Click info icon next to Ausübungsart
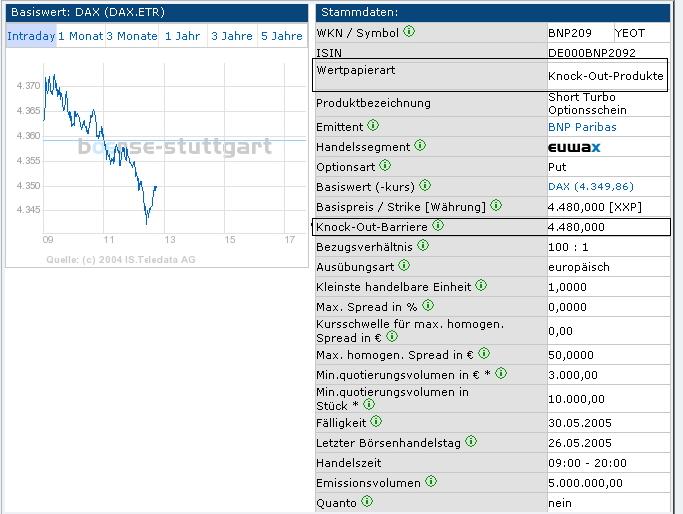 click(x=404, y=266)
